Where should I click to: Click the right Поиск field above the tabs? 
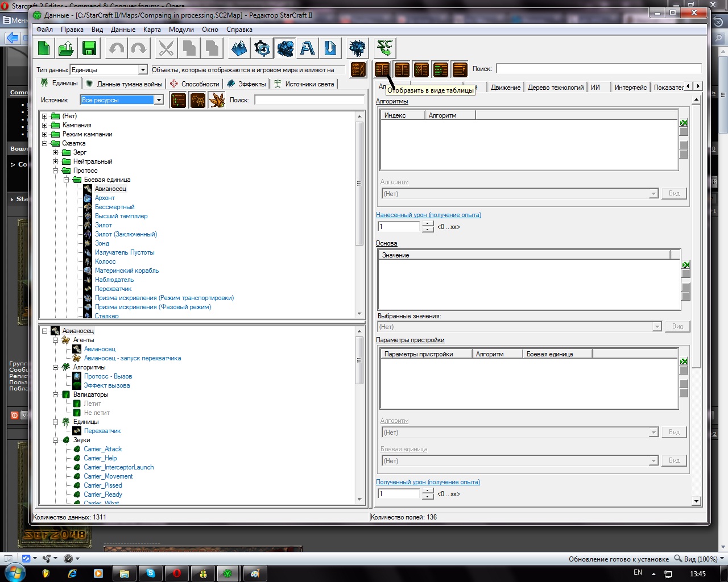[599, 69]
